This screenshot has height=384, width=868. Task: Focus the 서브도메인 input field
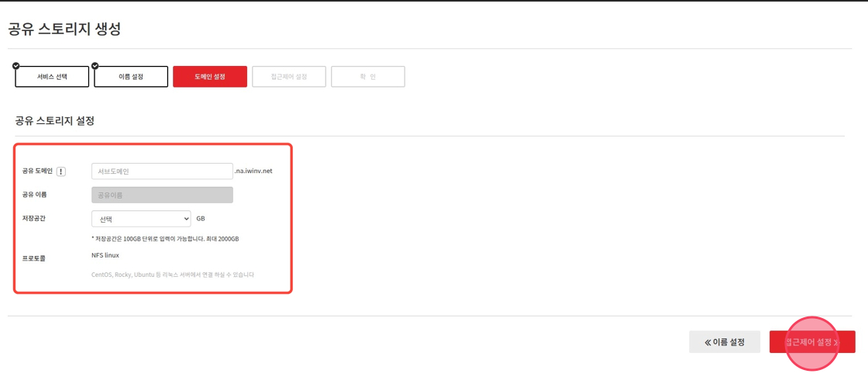pyautogui.click(x=162, y=171)
